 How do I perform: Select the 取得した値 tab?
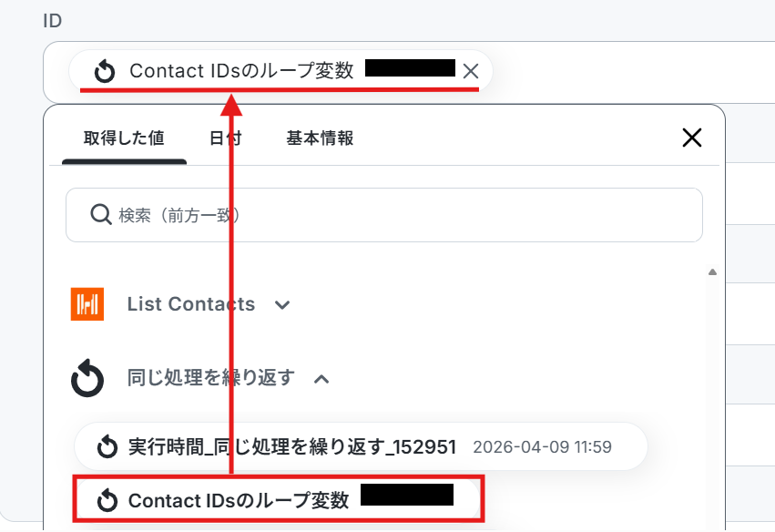(124, 138)
